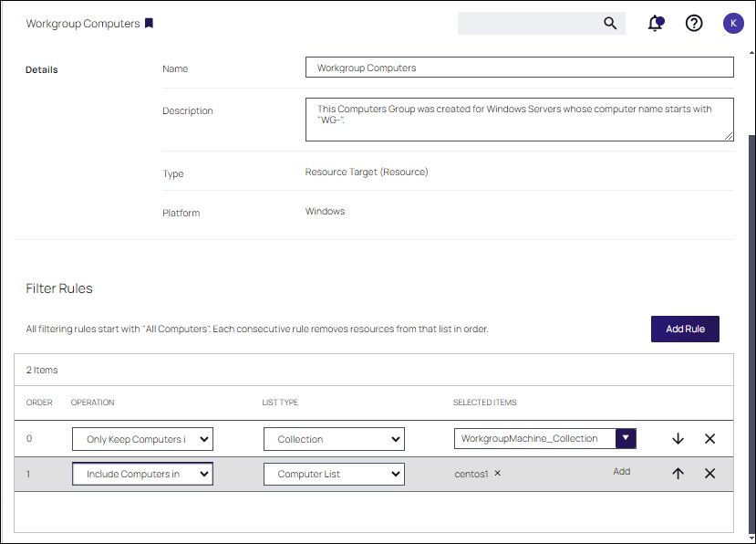Viewport: 756px width, 544px height.
Task: Open the Only Keep Computers operation dropdown
Action: [142, 439]
